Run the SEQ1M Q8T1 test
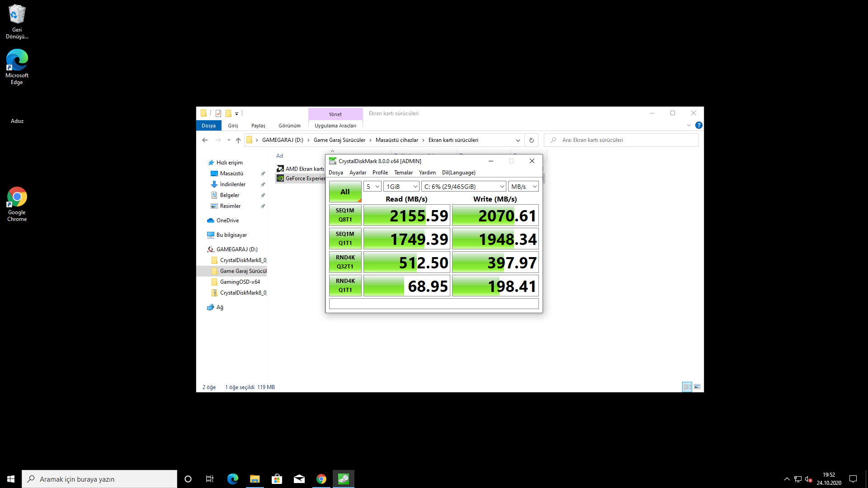 point(345,215)
